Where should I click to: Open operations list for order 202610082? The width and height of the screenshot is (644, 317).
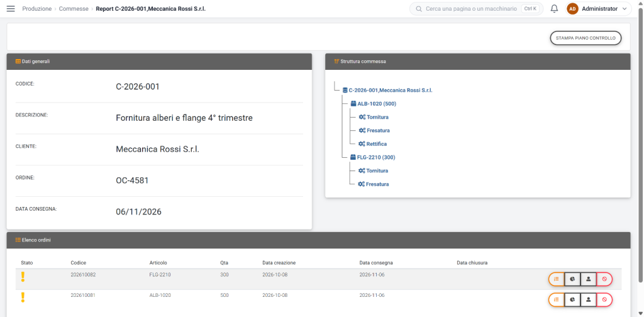coord(557,279)
